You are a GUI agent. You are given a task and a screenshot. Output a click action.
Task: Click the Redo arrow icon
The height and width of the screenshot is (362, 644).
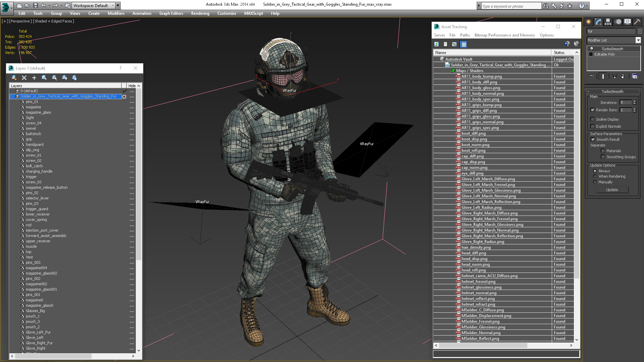click(x=55, y=6)
